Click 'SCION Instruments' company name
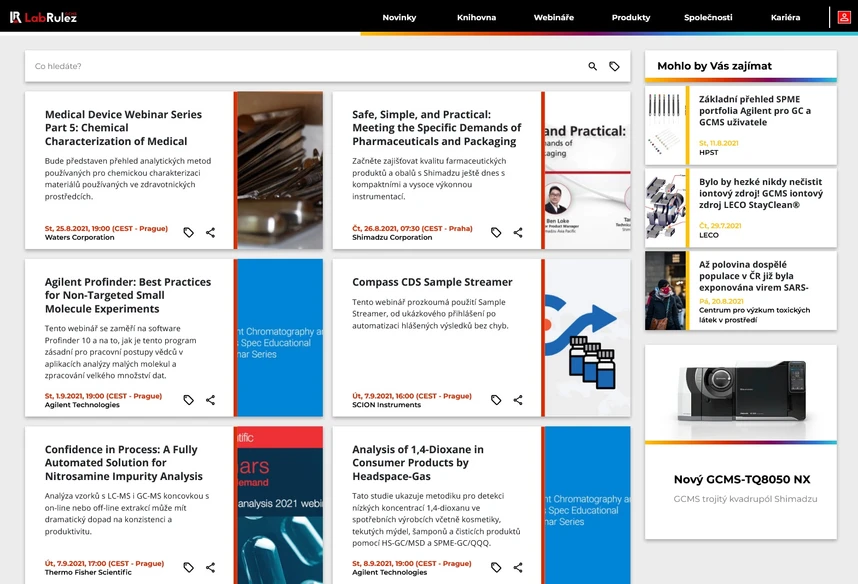Screen dimensions: 858x584 tap(386, 405)
